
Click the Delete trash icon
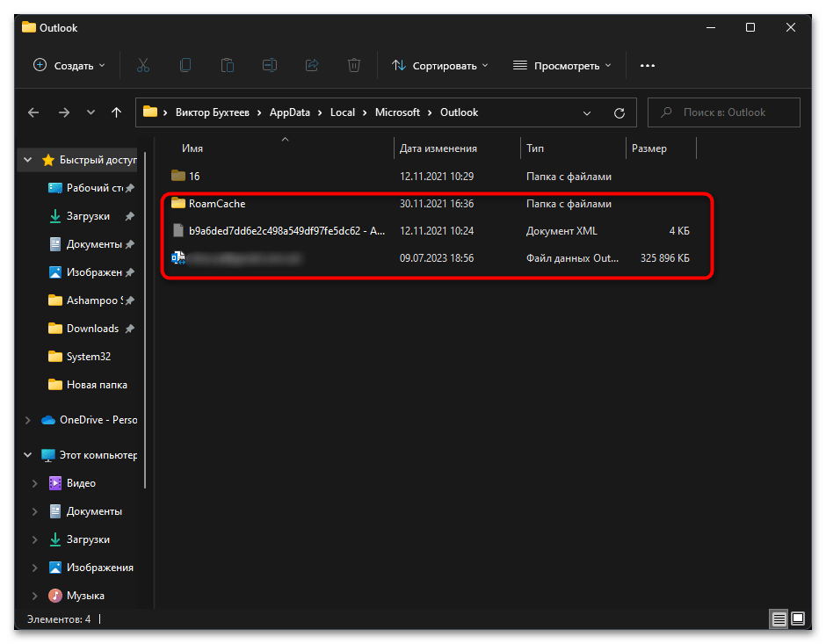pos(354,66)
